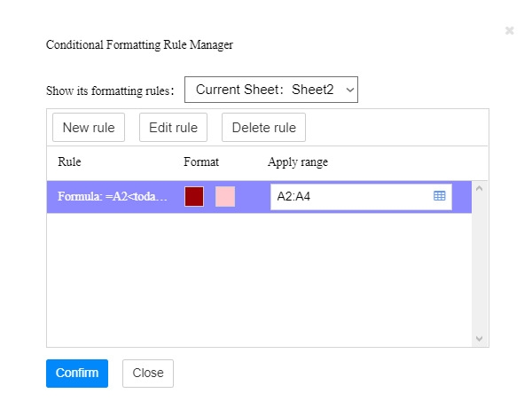532x417 pixels.
Task: Click the Apply range column header
Action: point(298,162)
